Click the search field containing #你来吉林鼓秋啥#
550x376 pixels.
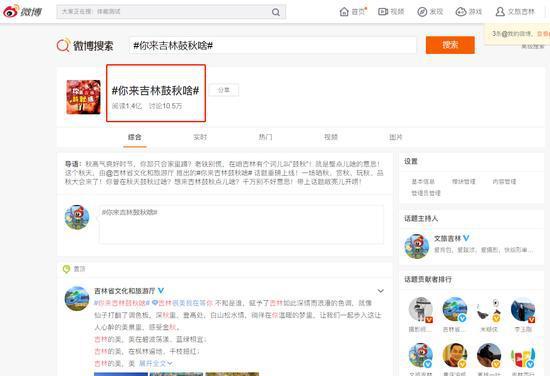273,46
